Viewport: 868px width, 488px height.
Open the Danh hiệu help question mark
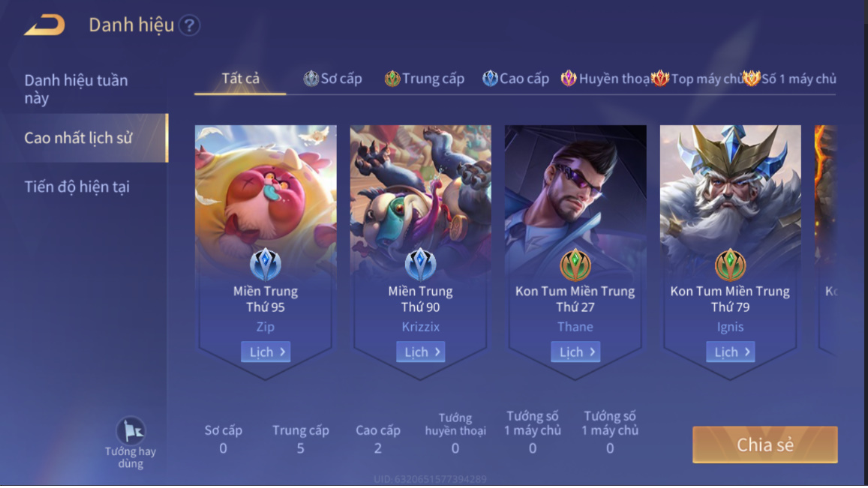point(189,25)
